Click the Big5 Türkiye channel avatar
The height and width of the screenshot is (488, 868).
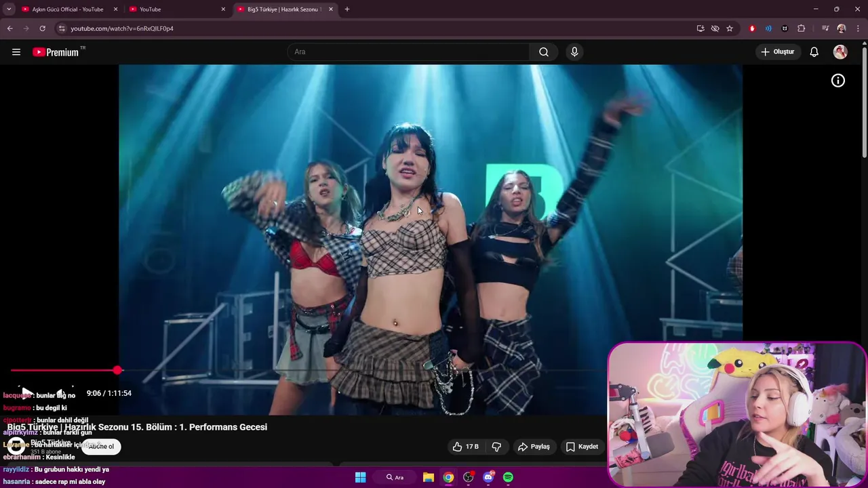15,446
